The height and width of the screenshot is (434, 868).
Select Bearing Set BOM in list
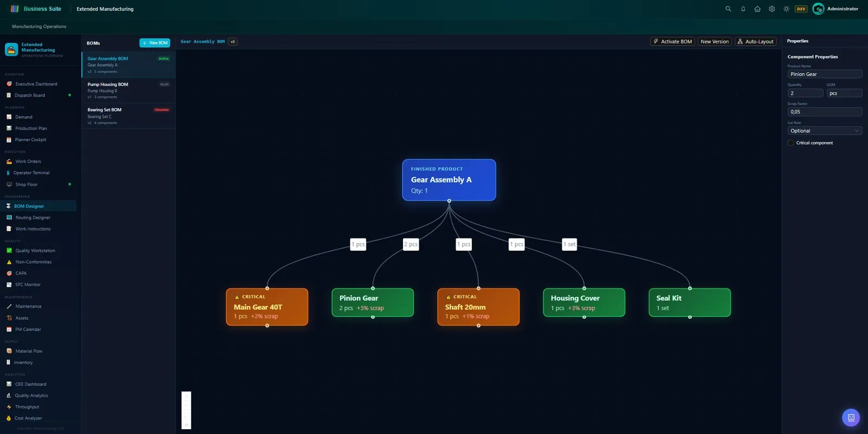[x=129, y=116]
